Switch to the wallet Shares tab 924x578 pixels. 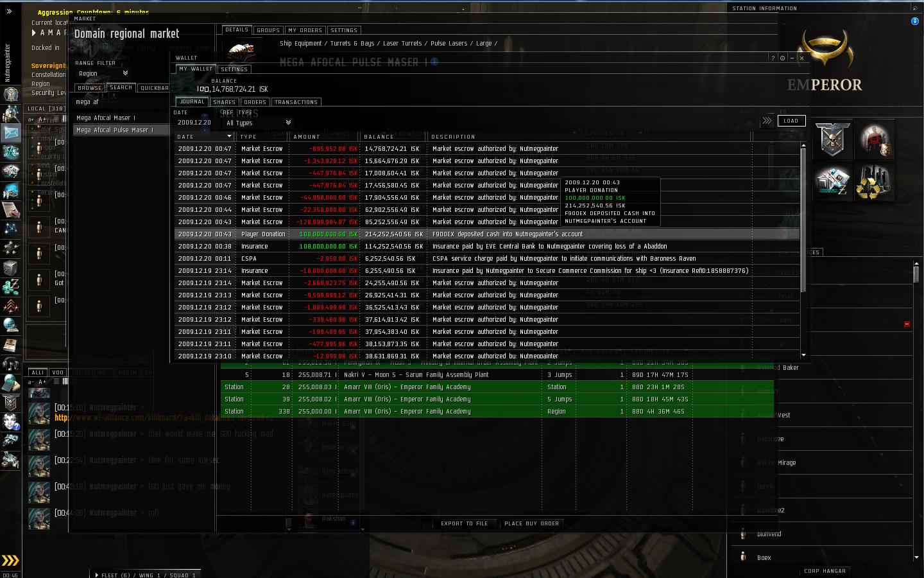[x=224, y=102]
